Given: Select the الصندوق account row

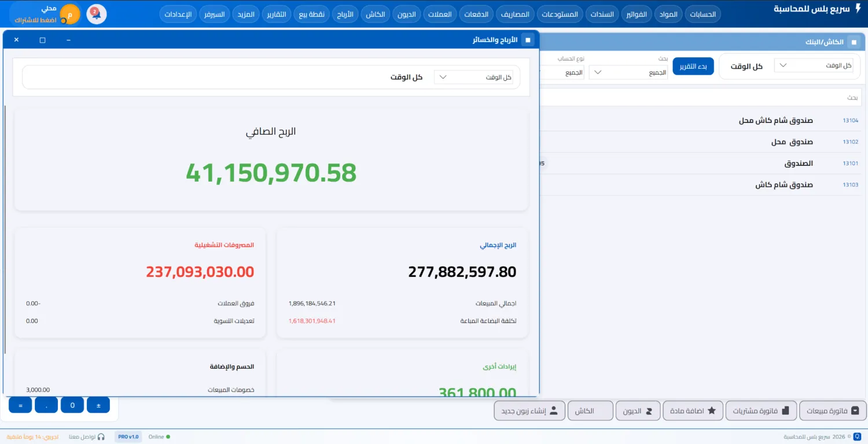Looking at the screenshot, I should tap(701, 163).
